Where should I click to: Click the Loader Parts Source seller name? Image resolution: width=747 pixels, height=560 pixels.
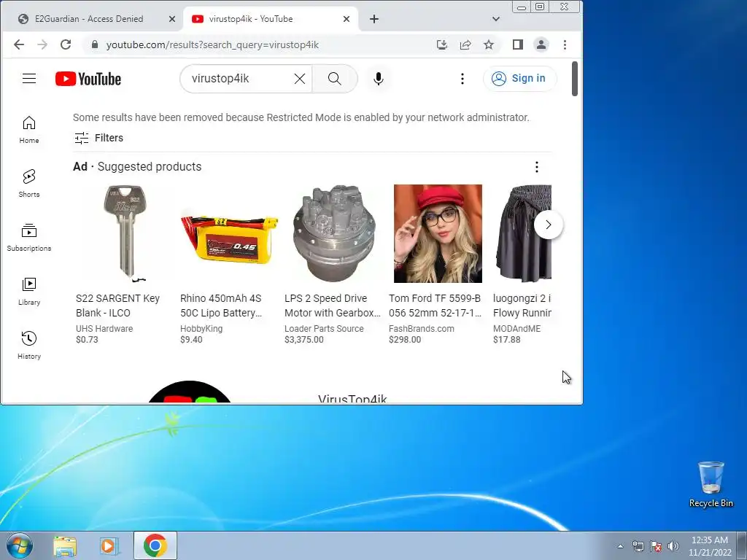pos(324,329)
